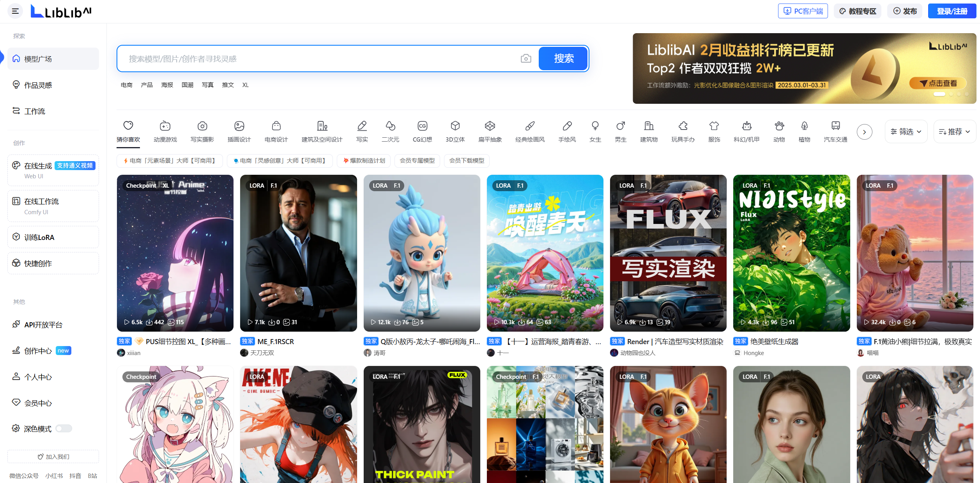
Task: Select the 玩具手办 category icon
Action: [x=683, y=131]
